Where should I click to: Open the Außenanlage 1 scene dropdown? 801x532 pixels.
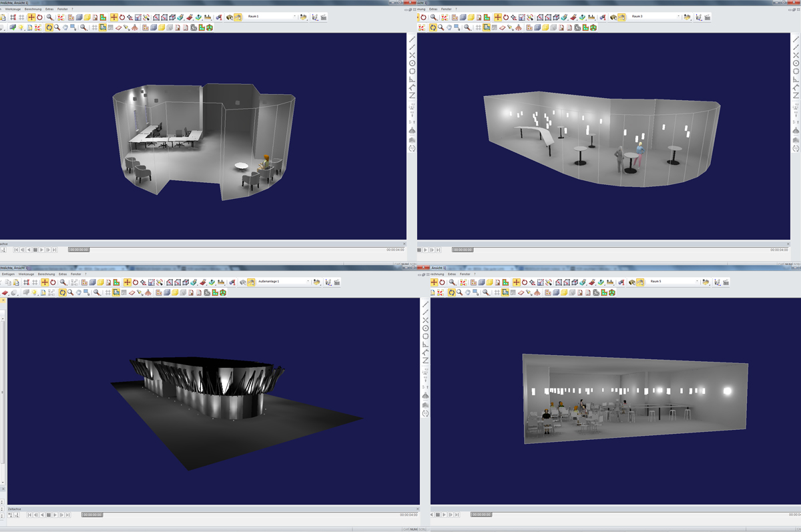[x=309, y=282]
